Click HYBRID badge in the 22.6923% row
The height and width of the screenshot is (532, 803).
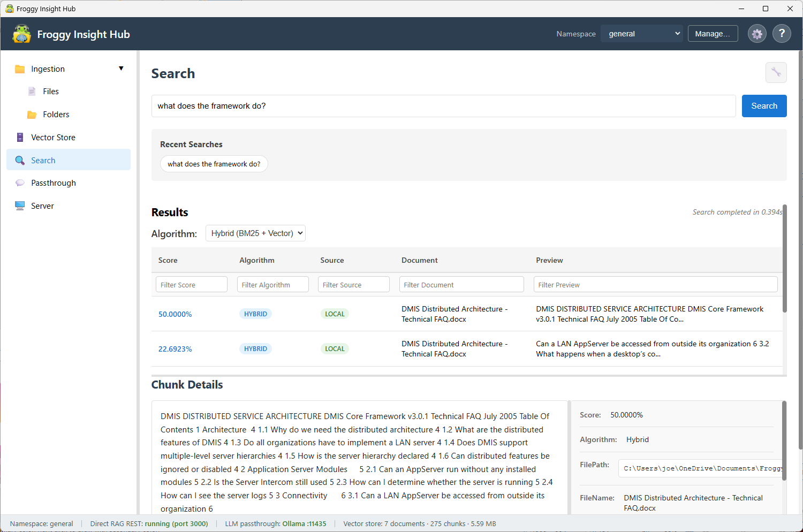(x=255, y=349)
